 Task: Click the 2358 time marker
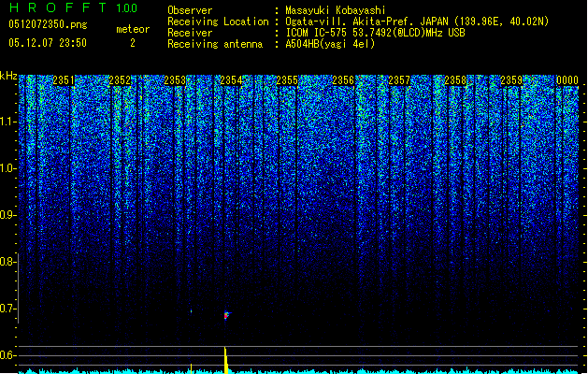coord(455,80)
